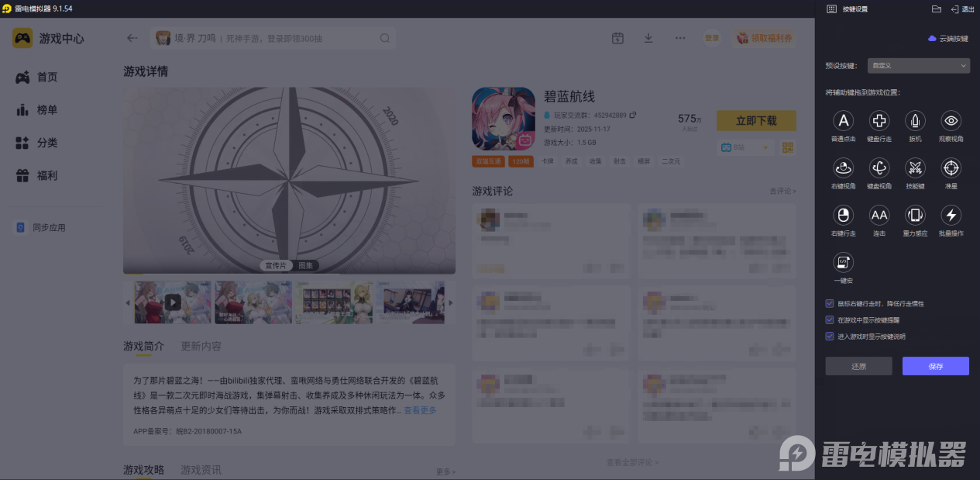Switch to the 更新内容 tab

tap(200, 347)
